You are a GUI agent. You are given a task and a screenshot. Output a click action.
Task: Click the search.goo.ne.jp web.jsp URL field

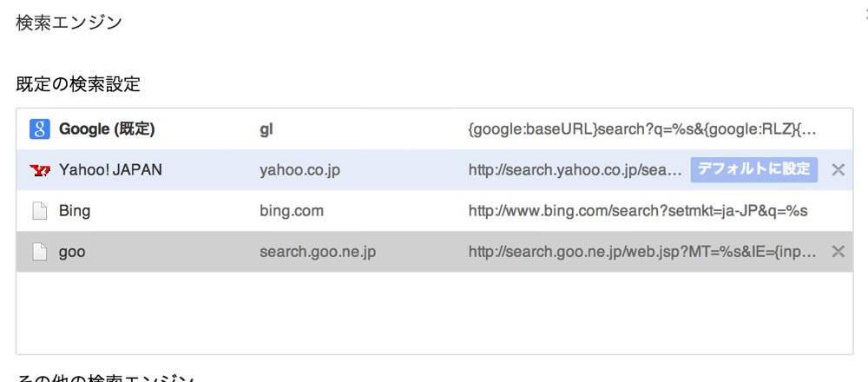(x=642, y=253)
